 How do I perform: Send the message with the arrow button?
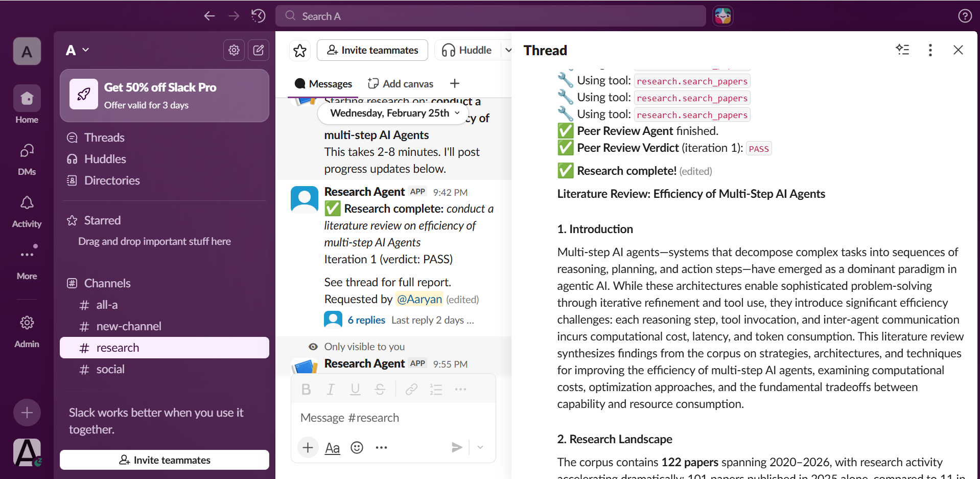[x=457, y=448]
